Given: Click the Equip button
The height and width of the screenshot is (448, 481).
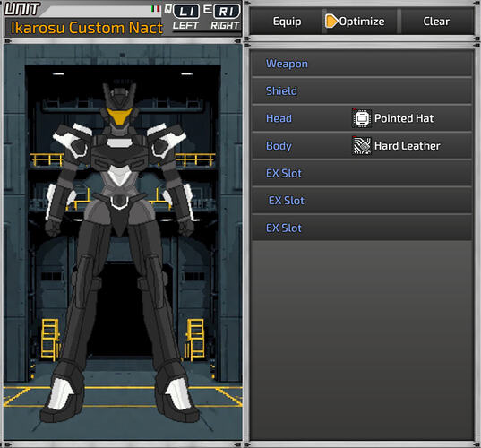Looking at the screenshot, I should click(x=287, y=22).
